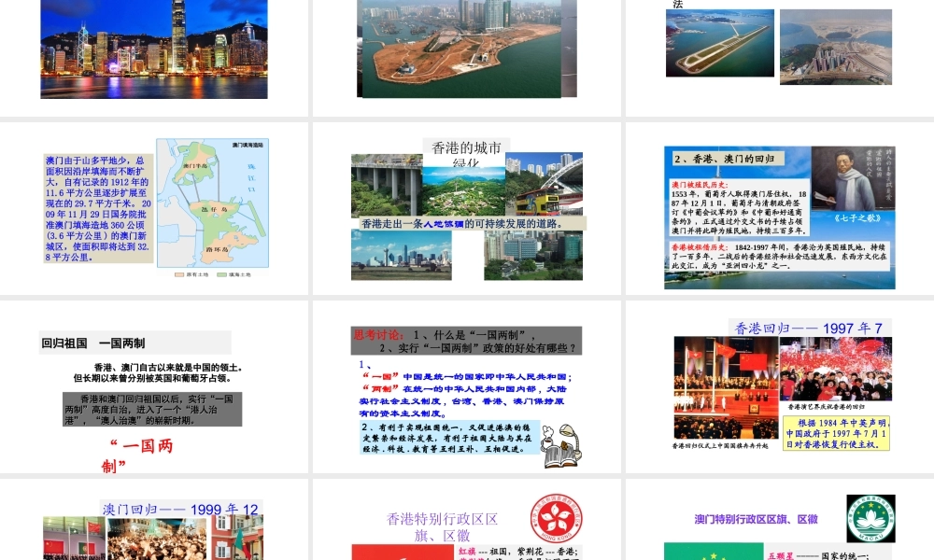Open the airport runway photos slide
The width and height of the screenshot is (934, 560).
[780, 57]
